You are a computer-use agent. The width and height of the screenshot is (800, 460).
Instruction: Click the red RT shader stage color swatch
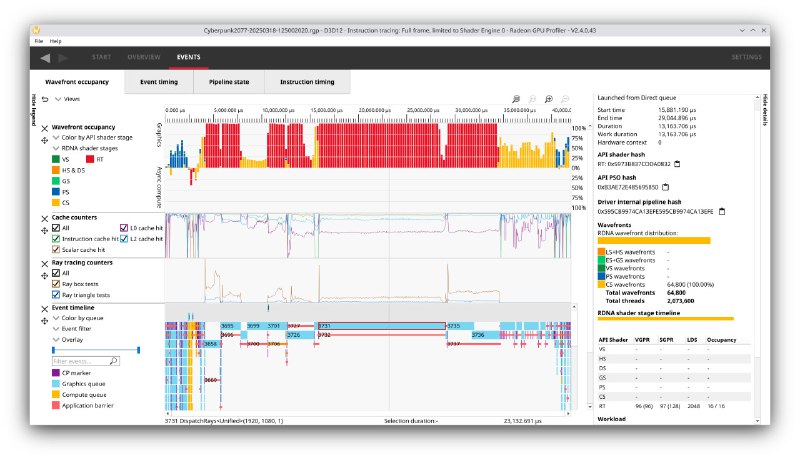coord(90,159)
